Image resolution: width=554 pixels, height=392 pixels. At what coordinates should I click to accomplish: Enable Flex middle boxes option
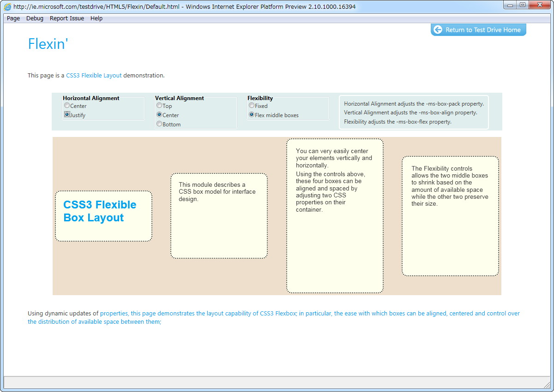(x=252, y=114)
